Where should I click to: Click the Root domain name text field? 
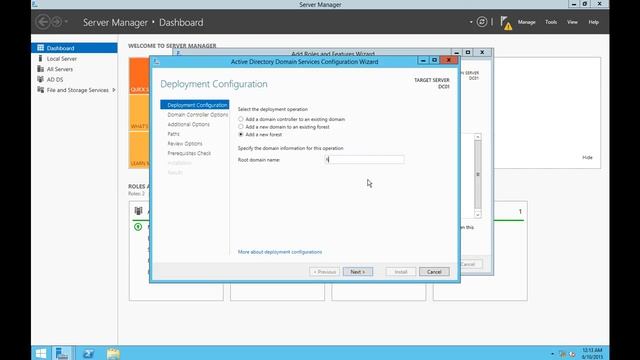[364, 160]
